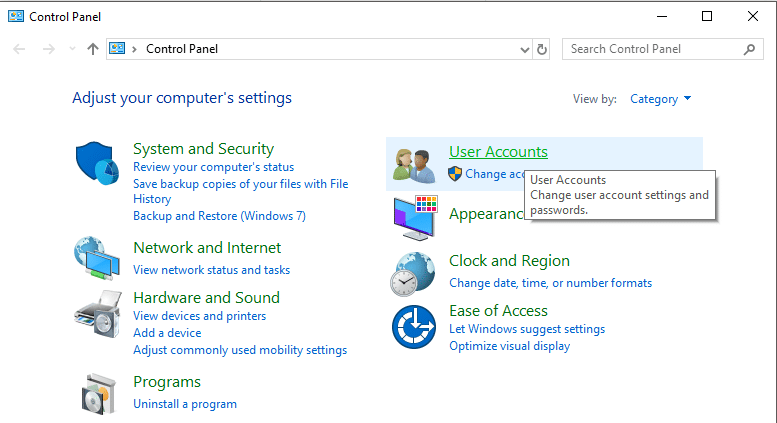Open Adjust commonly used mobility settings
Image resolution: width=777 pixels, height=423 pixels.
tap(240, 350)
